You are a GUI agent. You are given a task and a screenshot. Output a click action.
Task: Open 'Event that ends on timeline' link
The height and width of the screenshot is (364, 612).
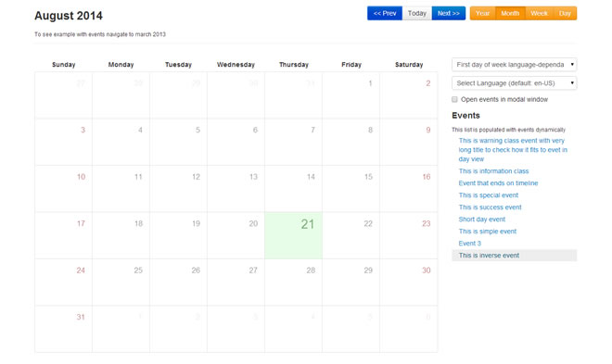tap(498, 183)
